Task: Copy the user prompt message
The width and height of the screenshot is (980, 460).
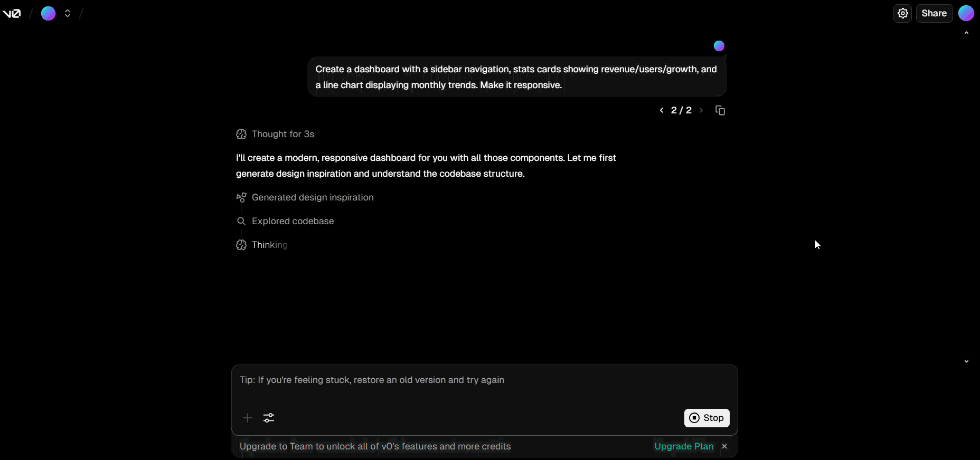Action: pos(720,110)
